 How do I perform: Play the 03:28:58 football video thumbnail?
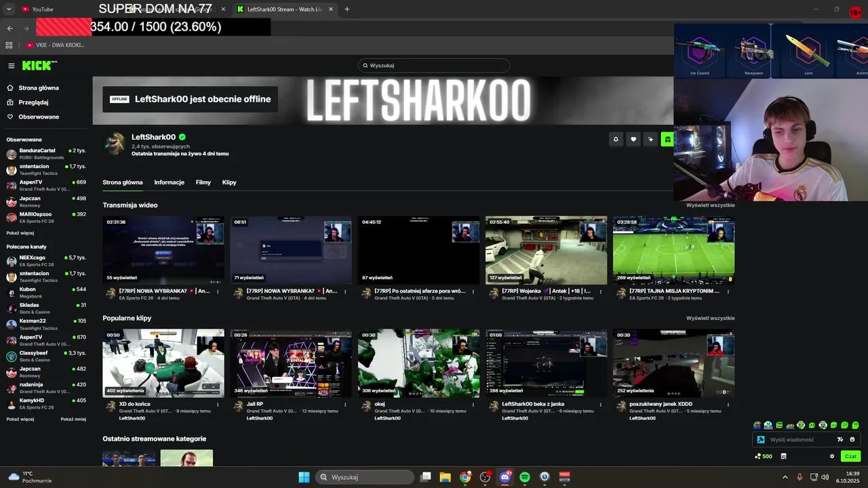point(673,250)
